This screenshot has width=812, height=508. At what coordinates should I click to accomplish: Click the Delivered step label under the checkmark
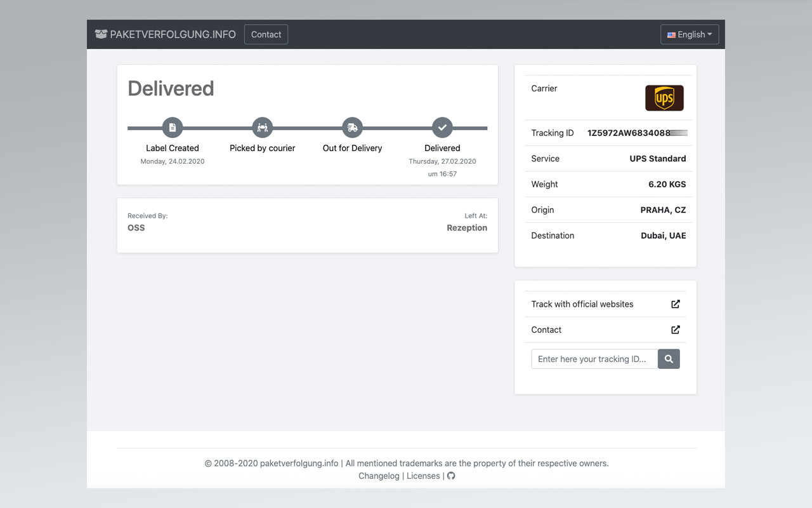click(x=442, y=148)
